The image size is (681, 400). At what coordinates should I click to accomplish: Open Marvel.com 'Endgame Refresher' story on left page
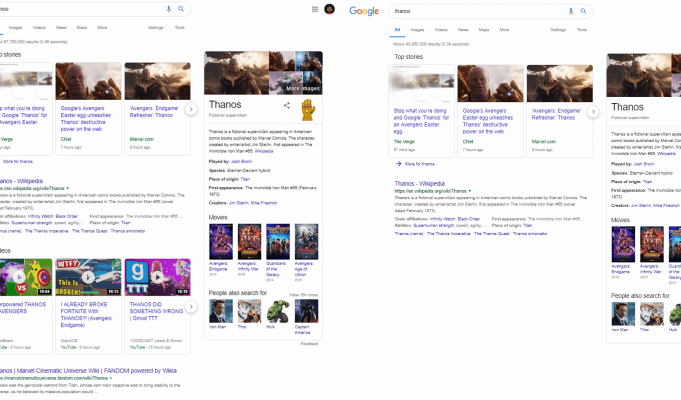click(x=154, y=112)
